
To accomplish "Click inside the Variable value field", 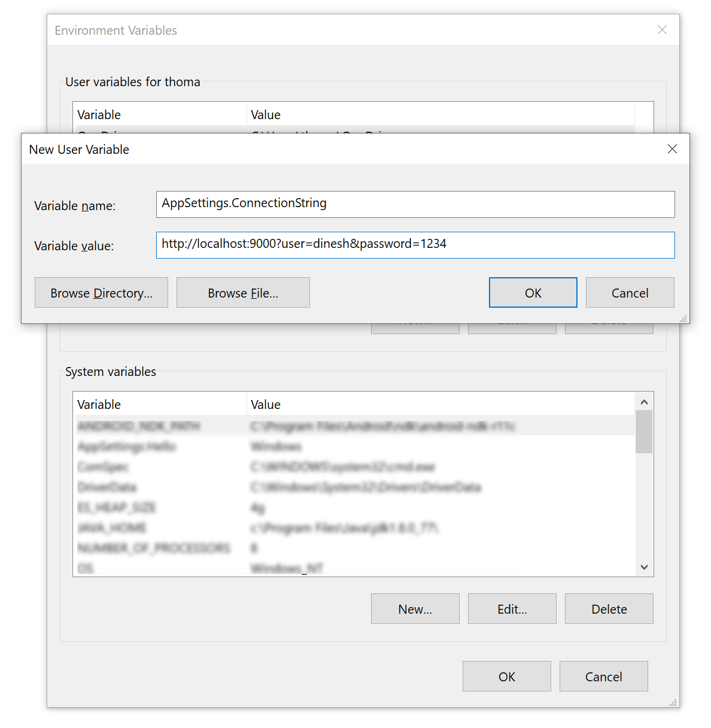I will [x=415, y=245].
